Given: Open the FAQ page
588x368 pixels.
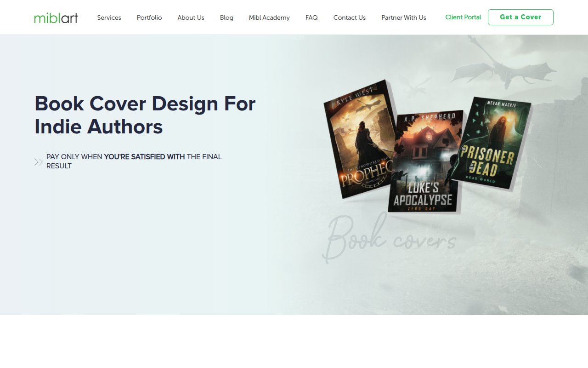Looking at the screenshot, I should click(311, 17).
